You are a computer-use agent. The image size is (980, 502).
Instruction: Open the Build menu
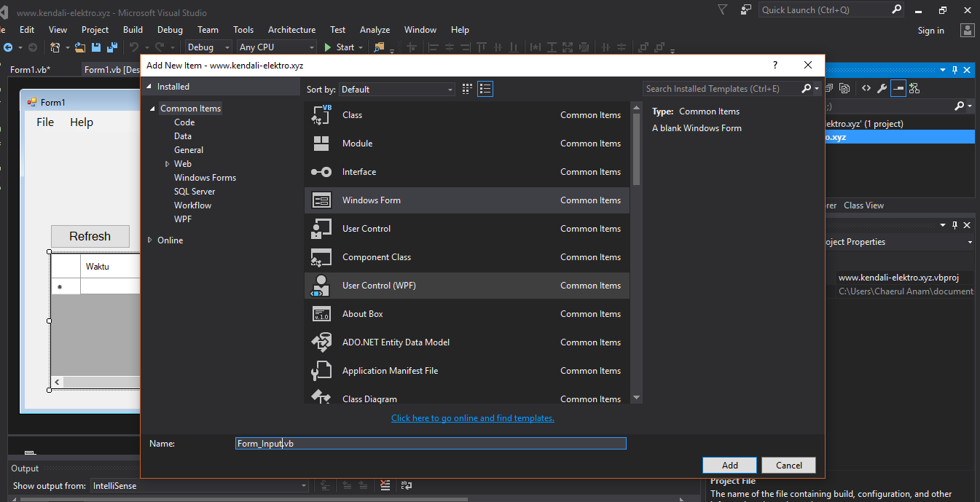(133, 30)
